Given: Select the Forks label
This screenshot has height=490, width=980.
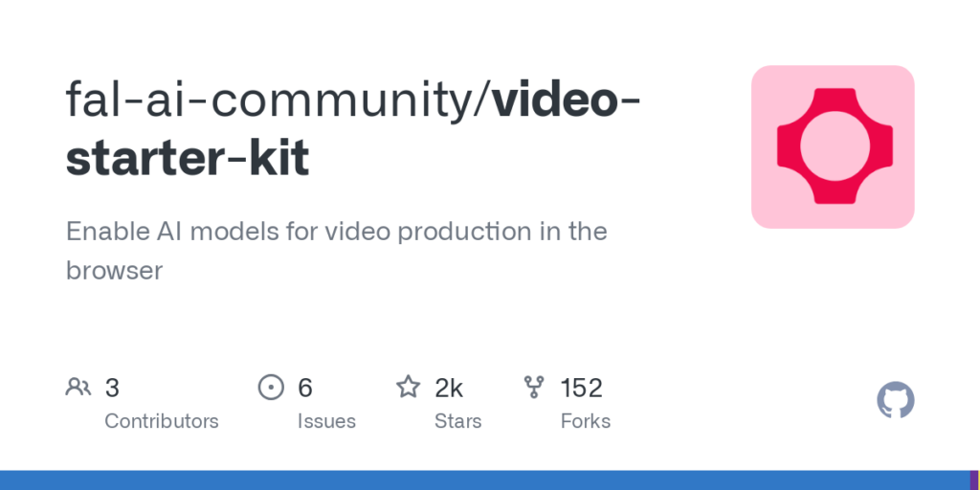Looking at the screenshot, I should (586, 421).
